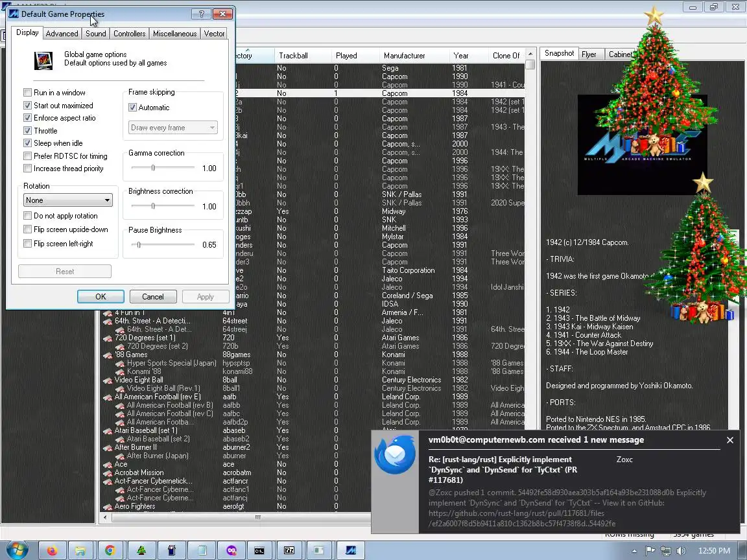Click the Brightness correction slider
Screen dimensions: 747x560
[163, 205]
